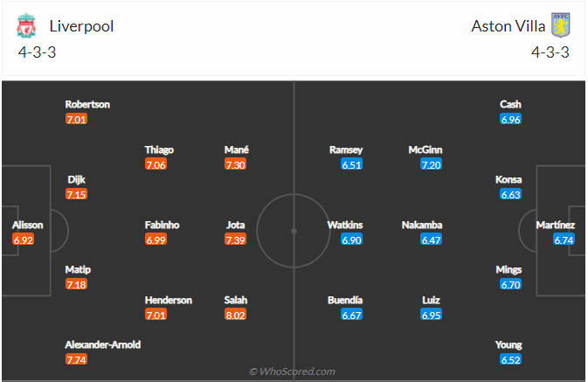Image resolution: width=588 pixels, height=382 pixels.
Task: Select the Liverpool team name
Action: [81, 26]
